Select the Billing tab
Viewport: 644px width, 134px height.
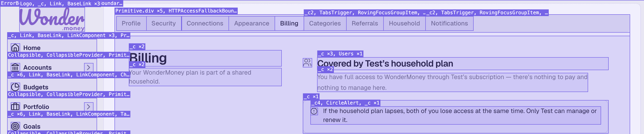(289, 23)
